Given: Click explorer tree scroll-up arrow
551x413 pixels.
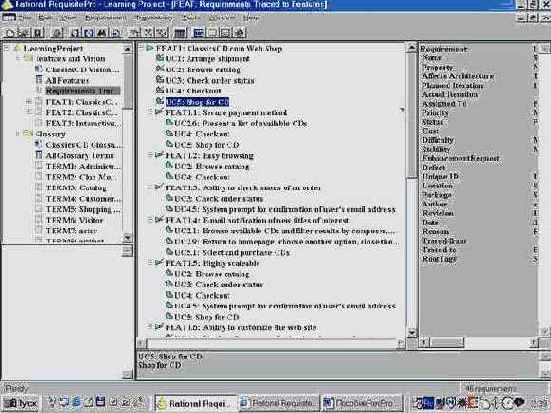Looking at the screenshot, I should click(x=128, y=49).
